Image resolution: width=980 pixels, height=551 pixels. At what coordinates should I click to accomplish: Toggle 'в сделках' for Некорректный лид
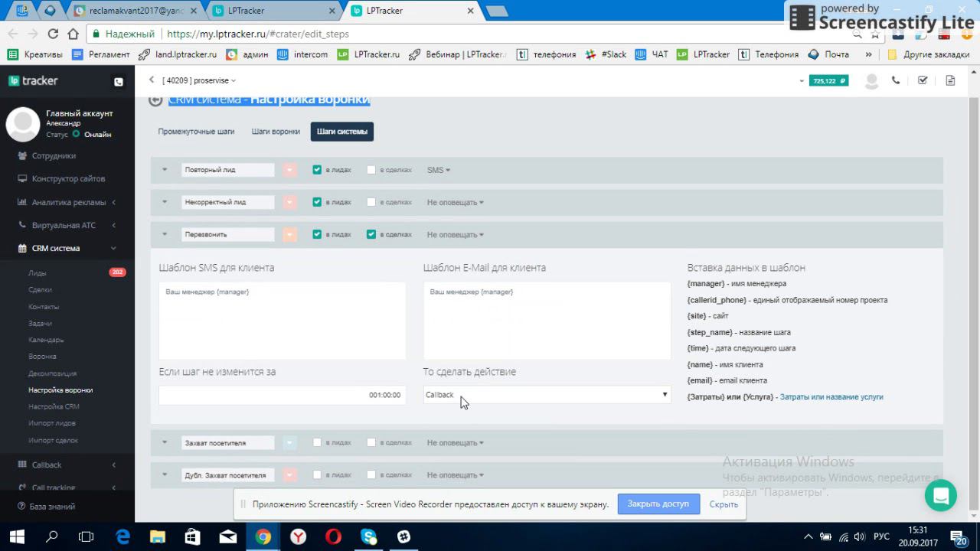point(371,202)
